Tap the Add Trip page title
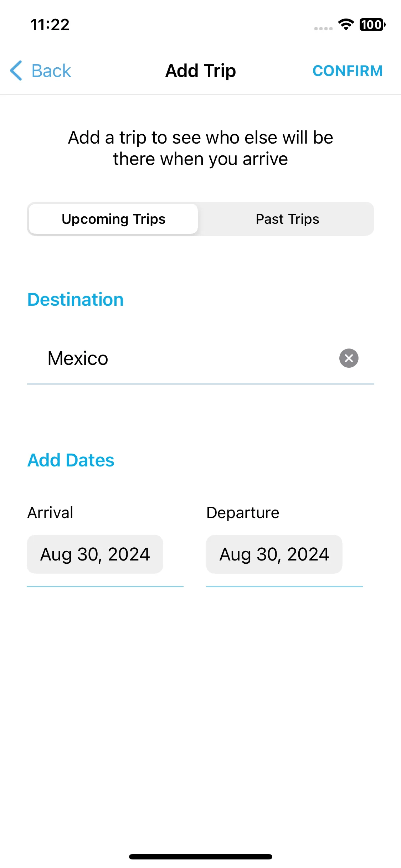This screenshot has width=401, height=868. (x=201, y=71)
